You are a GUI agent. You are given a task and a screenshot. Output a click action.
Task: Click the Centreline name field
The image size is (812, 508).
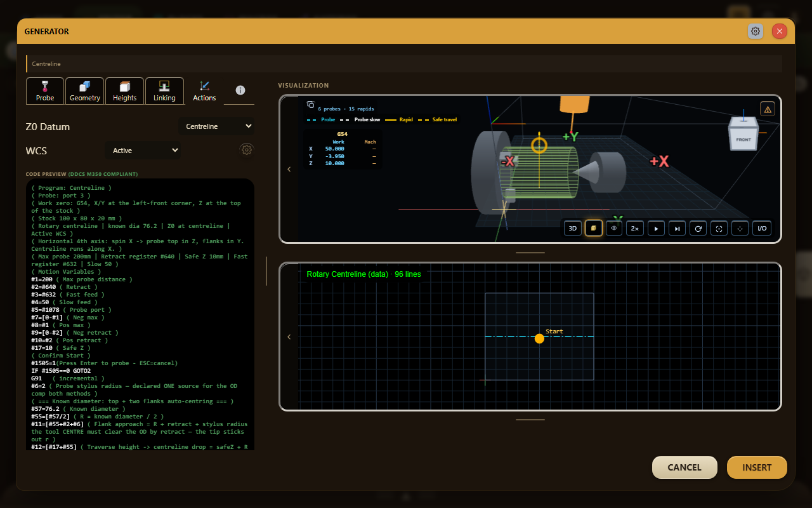click(x=404, y=63)
